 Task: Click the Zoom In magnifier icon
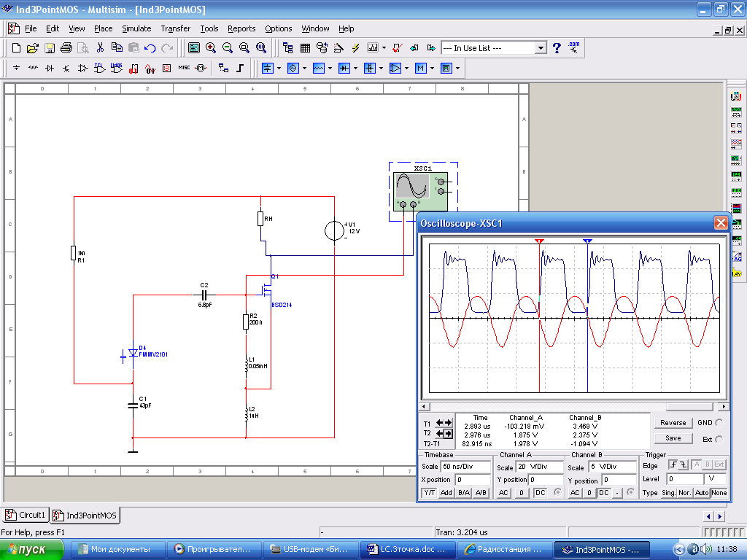[x=211, y=48]
